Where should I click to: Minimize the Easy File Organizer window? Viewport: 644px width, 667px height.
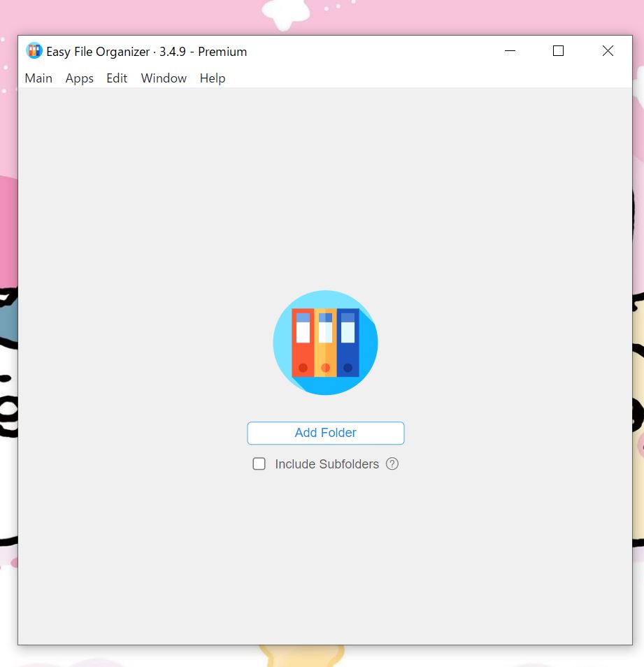[x=510, y=51]
